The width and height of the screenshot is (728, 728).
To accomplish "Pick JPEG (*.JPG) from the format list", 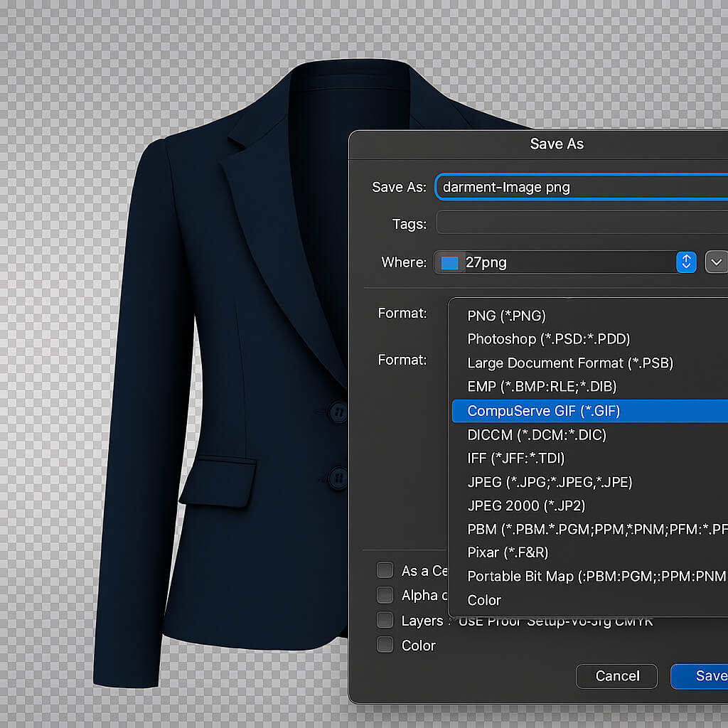I will 550,482.
